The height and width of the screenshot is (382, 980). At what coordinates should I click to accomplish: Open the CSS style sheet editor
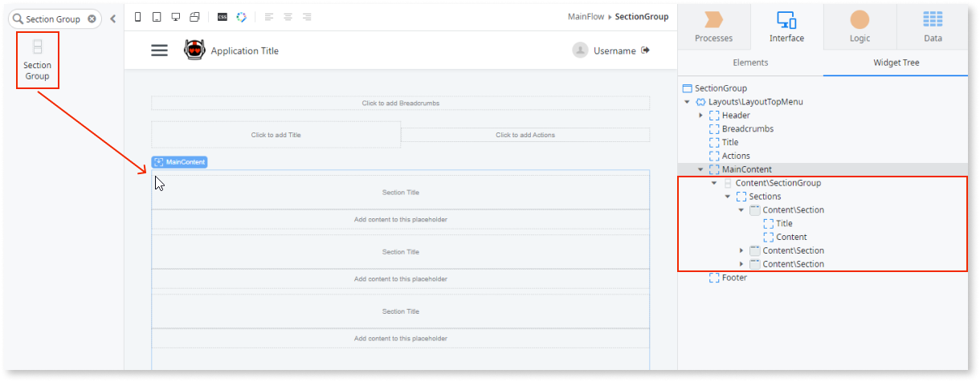point(223,17)
